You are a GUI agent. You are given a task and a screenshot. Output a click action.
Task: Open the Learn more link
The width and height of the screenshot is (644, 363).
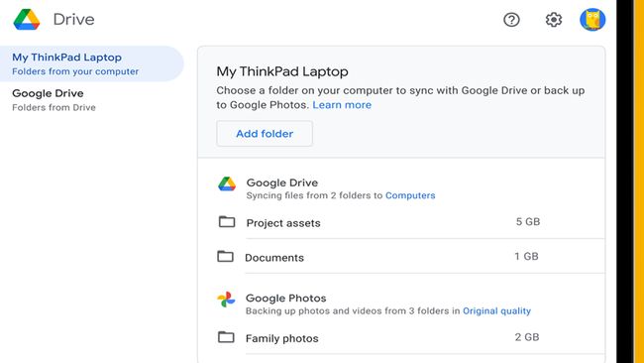coord(342,105)
